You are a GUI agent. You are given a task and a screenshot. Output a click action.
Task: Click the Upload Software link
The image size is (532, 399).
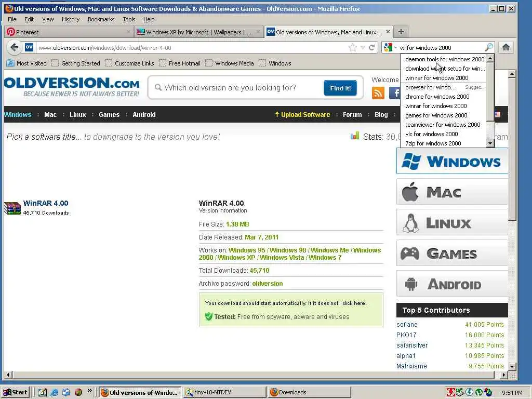coord(302,115)
